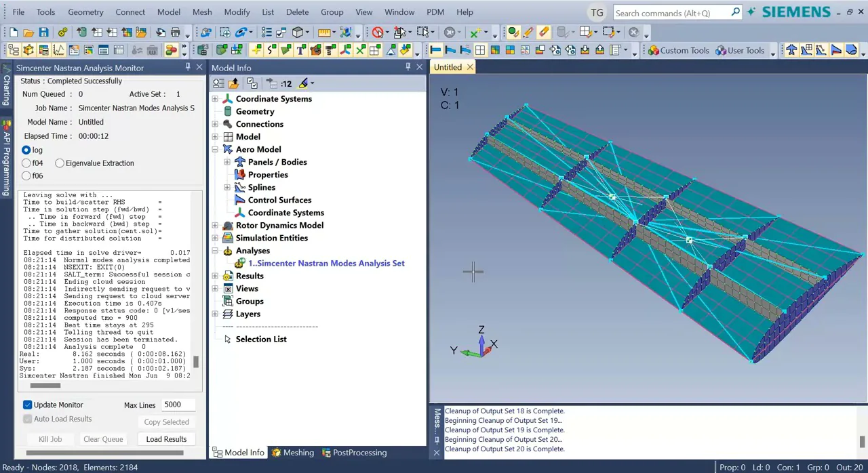This screenshot has width=868, height=473.
Task: Collapse the Analyses tree node
Action: click(215, 251)
